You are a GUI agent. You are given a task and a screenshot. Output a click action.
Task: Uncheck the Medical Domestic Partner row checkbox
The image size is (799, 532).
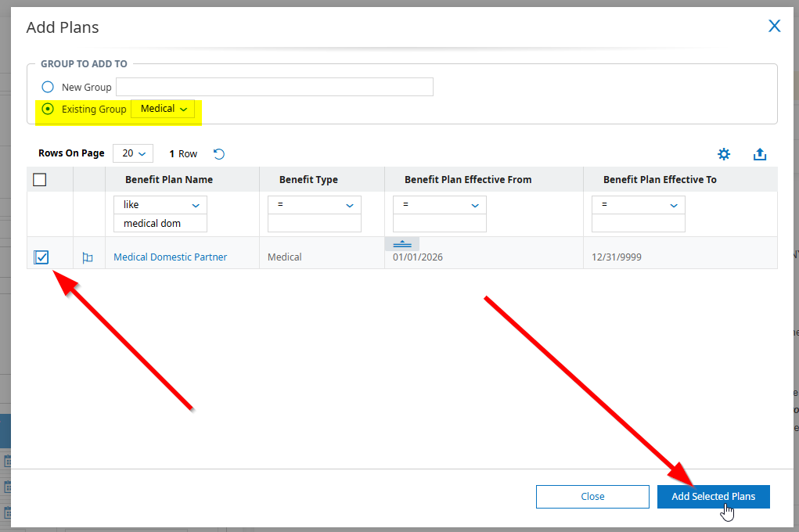(42, 257)
